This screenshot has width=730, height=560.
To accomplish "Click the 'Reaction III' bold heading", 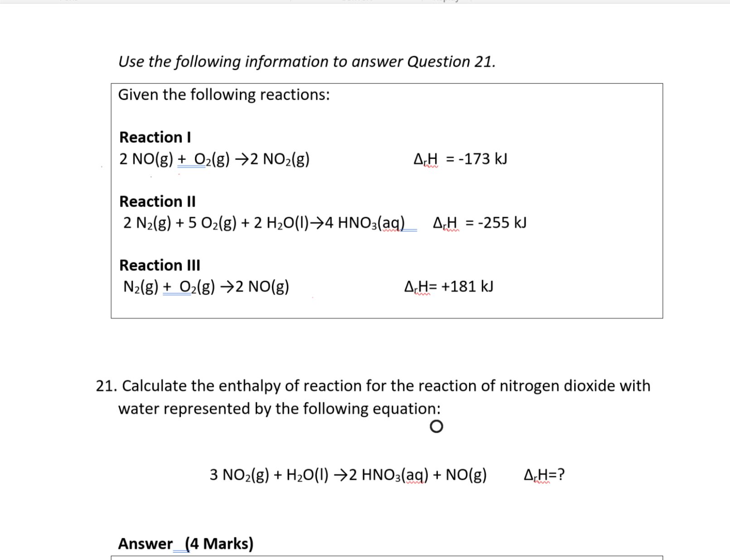I will 160,265.
